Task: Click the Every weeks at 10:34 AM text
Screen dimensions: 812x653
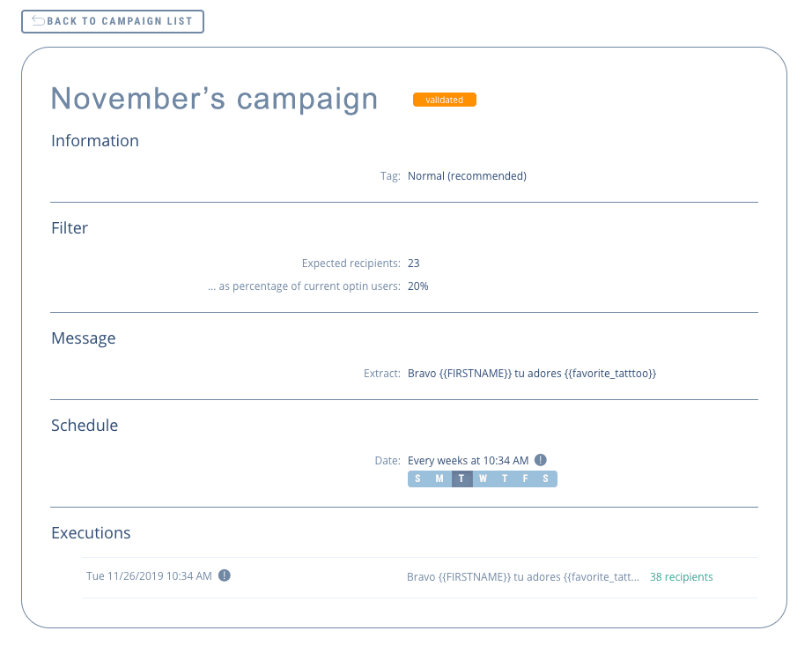Action: click(x=468, y=460)
